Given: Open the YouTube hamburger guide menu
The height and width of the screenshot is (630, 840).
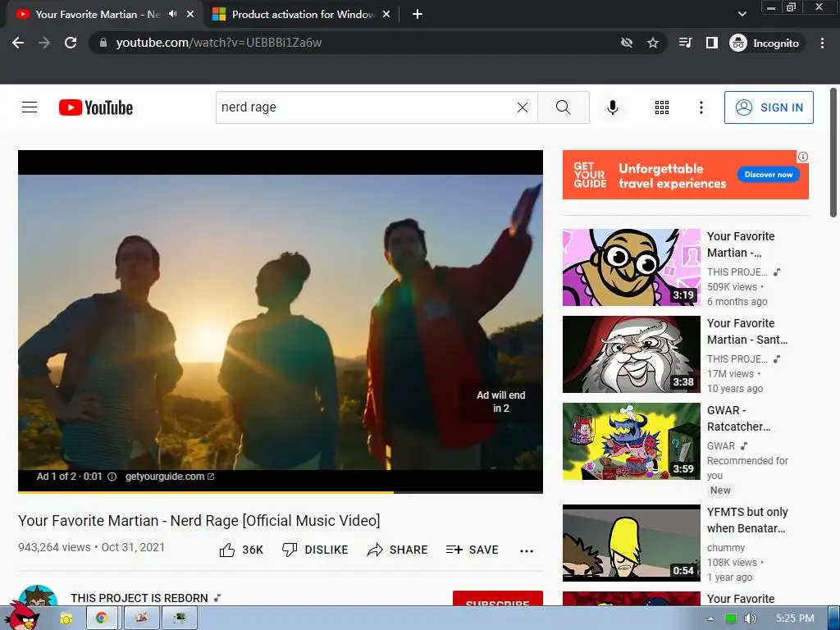Looking at the screenshot, I should click(x=30, y=107).
